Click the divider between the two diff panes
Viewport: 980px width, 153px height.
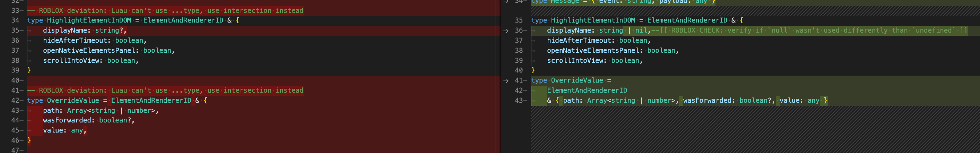500,76
